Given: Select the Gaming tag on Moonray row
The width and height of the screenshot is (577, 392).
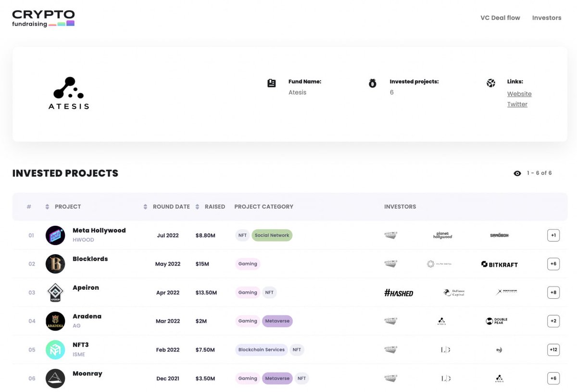Looking at the screenshot, I should pyautogui.click(x=248, y=379).
